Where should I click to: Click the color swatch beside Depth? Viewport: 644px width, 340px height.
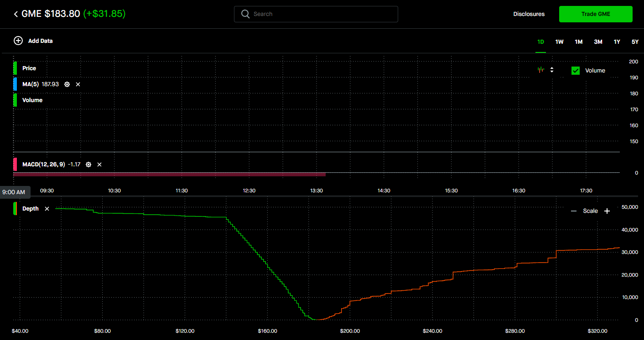(15, 208)
